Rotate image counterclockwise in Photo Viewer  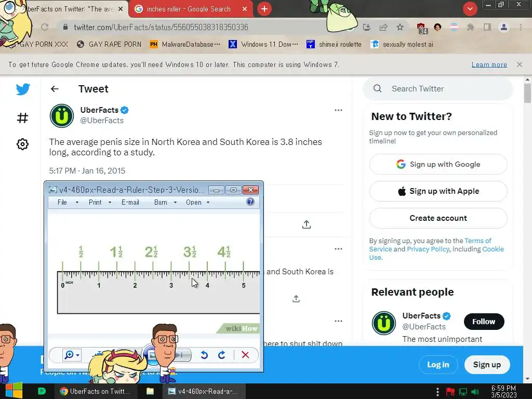coord(204,355)
